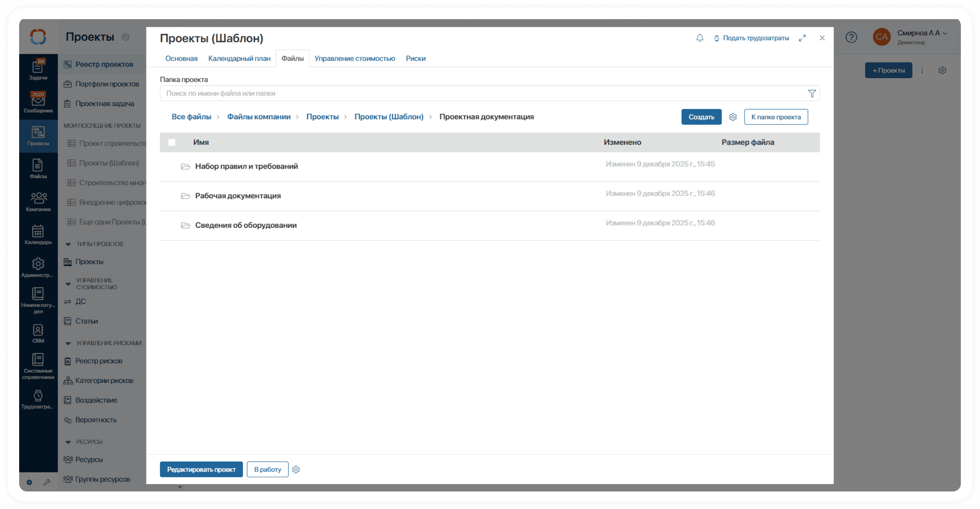The height and width of the screenshot is (509, 980).
Task: Open the help question mark icon
Action: point(851,37)
